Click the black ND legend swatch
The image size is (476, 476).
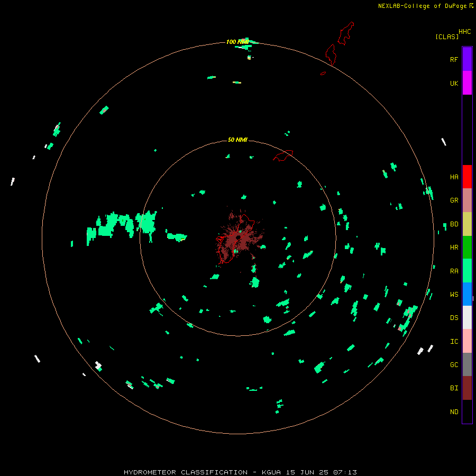coord(467,411)
